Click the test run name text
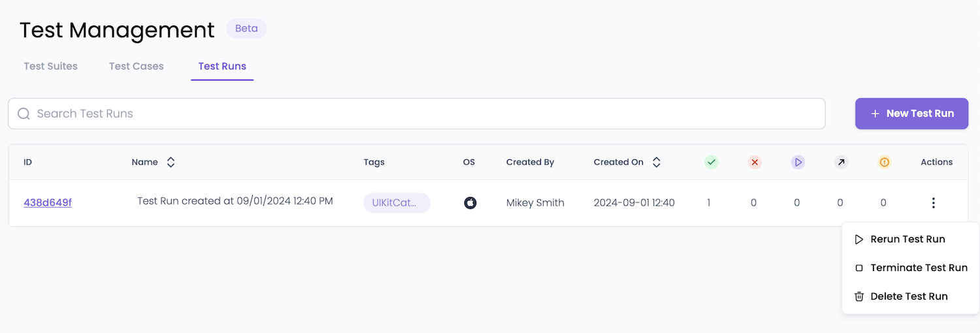The width and height of the screenshot is (980, 333). click(x=235, y=201)
